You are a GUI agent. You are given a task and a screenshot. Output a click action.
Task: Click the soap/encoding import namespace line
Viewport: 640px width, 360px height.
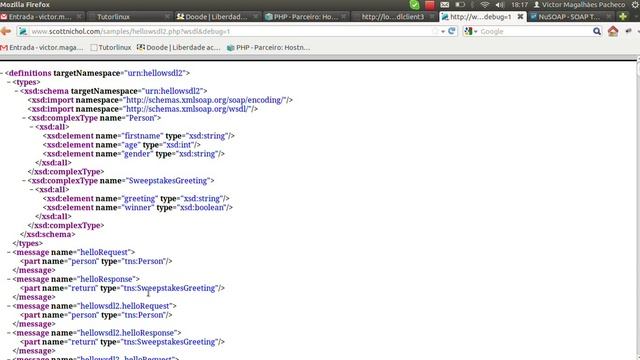(160, 100)
